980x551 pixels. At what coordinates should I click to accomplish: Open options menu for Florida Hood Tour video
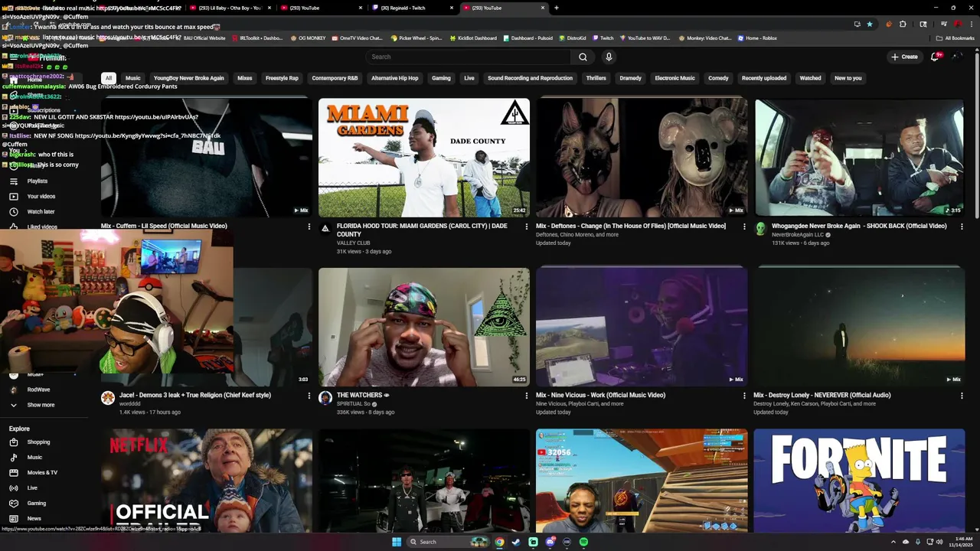click(x=526, y=227)
